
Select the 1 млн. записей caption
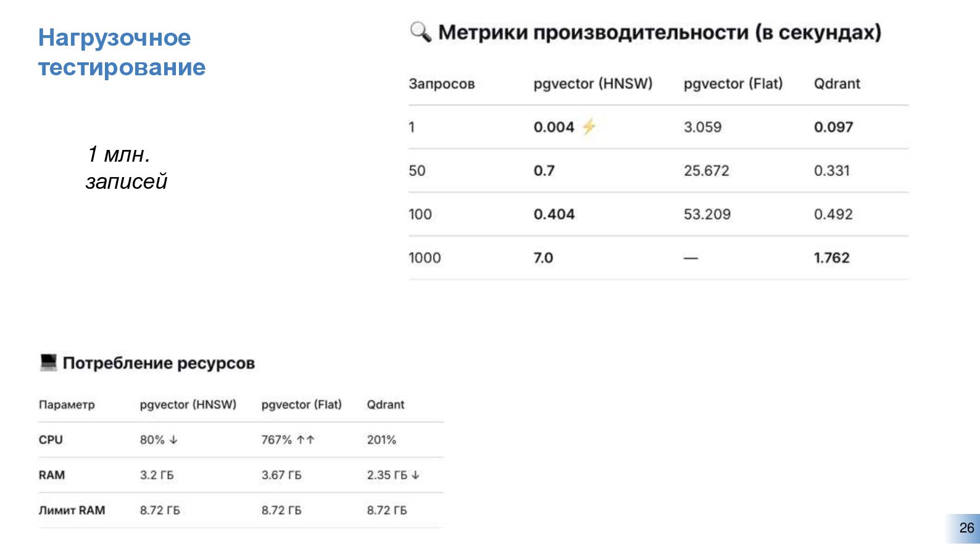[x=126, y=167]
